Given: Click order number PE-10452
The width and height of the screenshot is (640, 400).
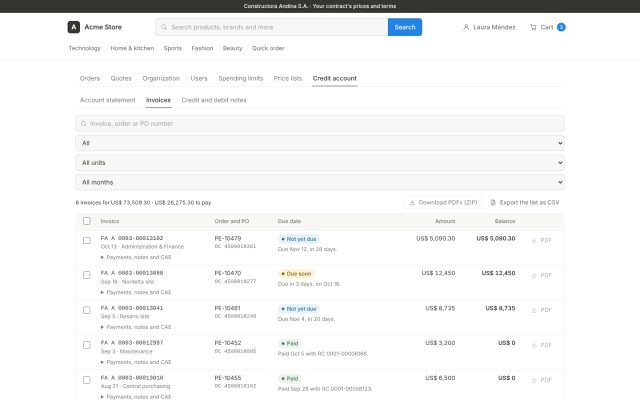Looking at the screenshot, I should click(228, 343).
